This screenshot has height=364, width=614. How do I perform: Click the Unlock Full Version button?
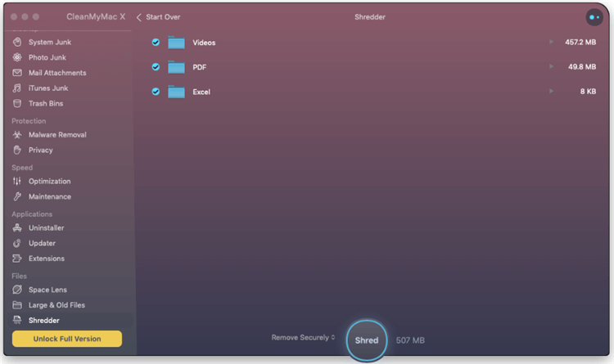tap(67, 339)
